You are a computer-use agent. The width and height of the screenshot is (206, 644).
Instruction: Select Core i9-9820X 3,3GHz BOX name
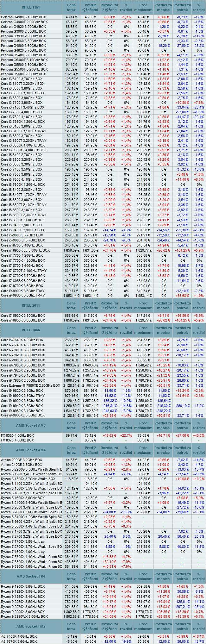(x=22, y=391)
